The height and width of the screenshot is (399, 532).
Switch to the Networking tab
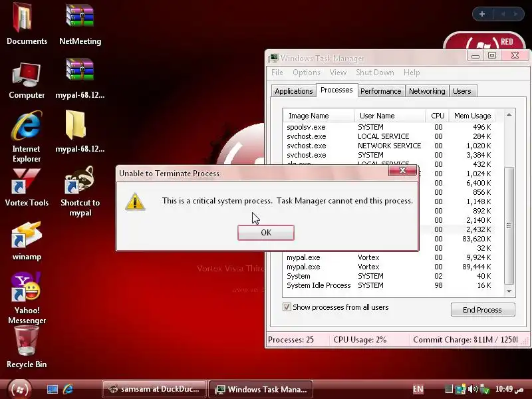click(x=427, y=91)
